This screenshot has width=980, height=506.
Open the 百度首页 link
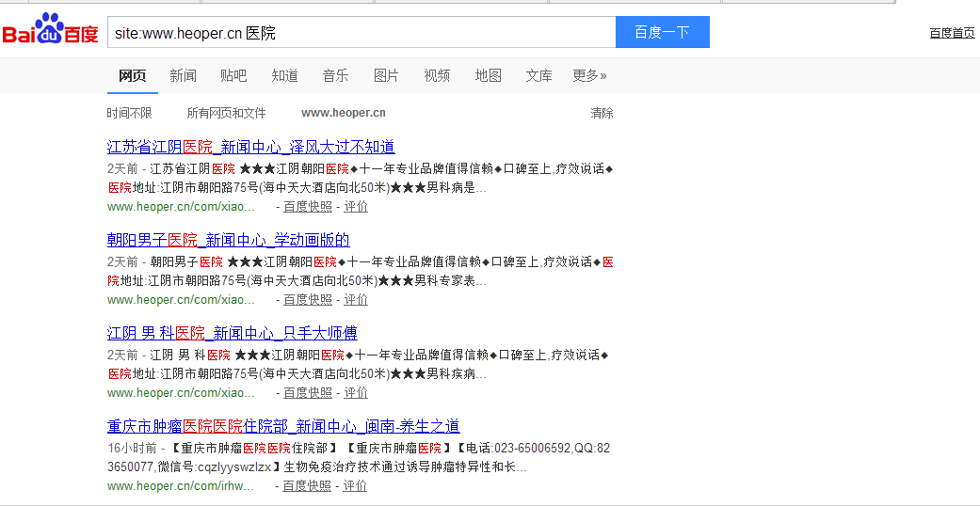coord(952,33)
